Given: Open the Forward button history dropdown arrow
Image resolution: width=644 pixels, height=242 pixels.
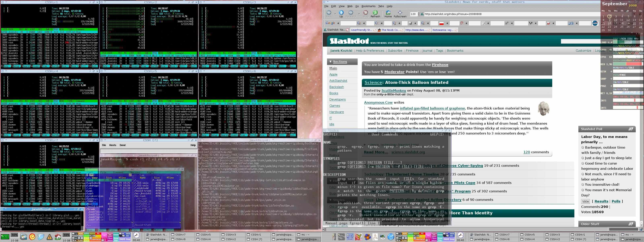Looking at the screenshot, I should [359, 14].
